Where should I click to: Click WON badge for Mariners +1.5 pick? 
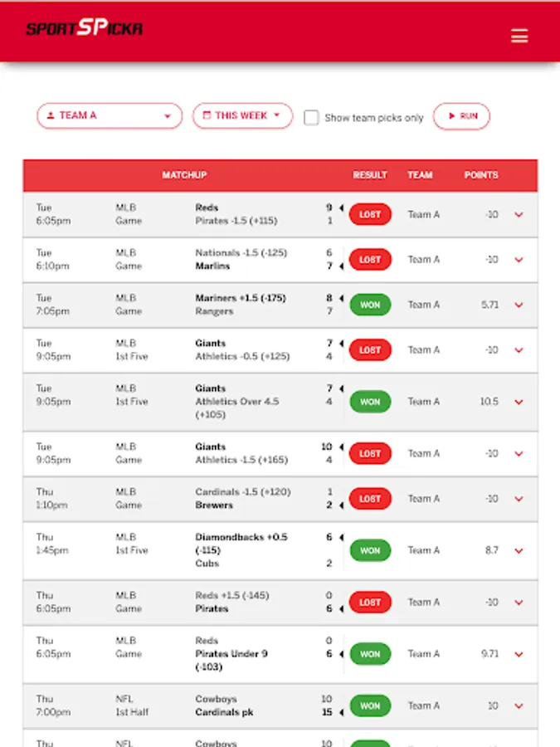370,305
